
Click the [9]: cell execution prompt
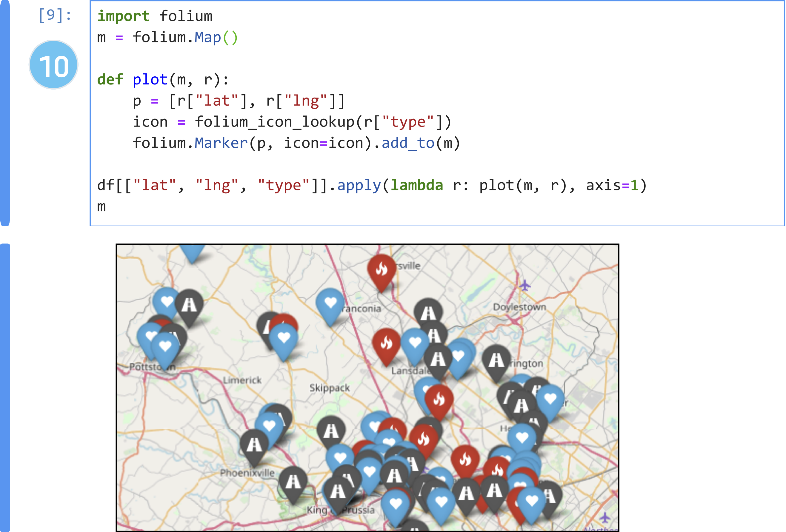click(x=55, y=15)
